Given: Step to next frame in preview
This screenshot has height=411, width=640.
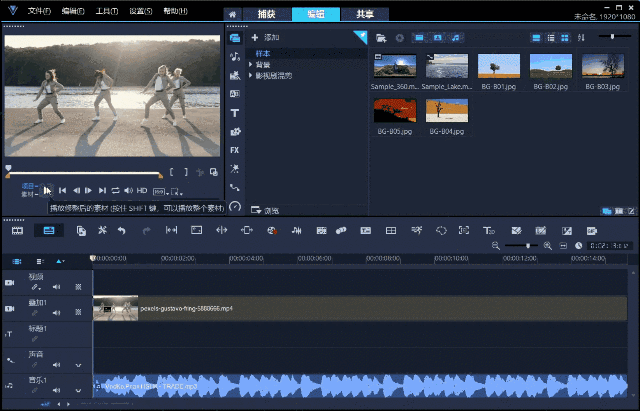Looking at the screenshot, I should coord(89,190).
